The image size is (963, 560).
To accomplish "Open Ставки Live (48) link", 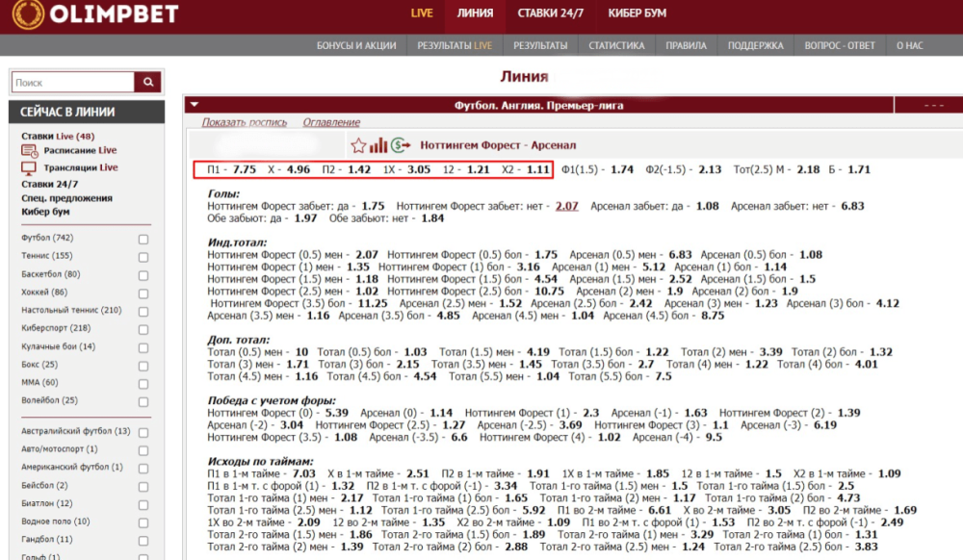I will coord(58,137).
